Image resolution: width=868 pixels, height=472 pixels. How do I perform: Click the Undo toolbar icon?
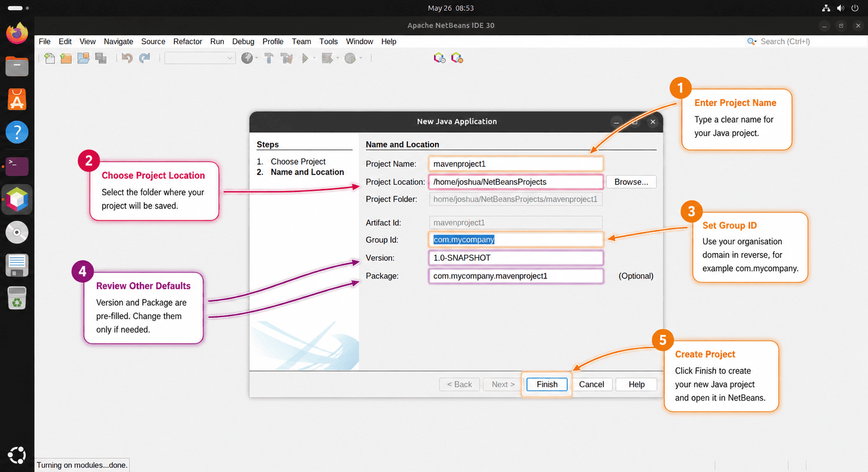(x=127, y=58)
